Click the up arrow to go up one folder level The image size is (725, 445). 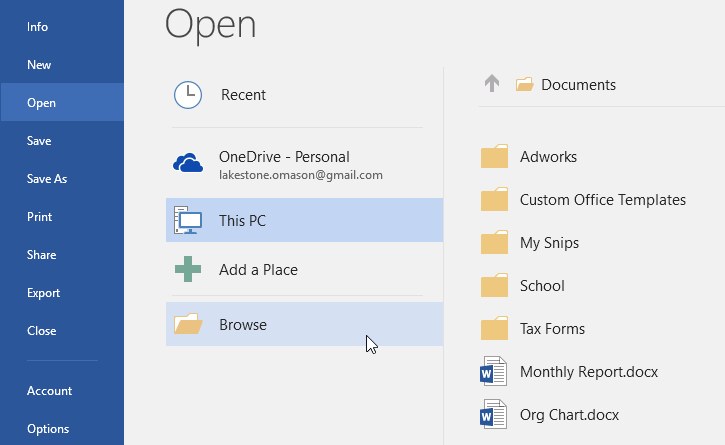tap(491, 85)
